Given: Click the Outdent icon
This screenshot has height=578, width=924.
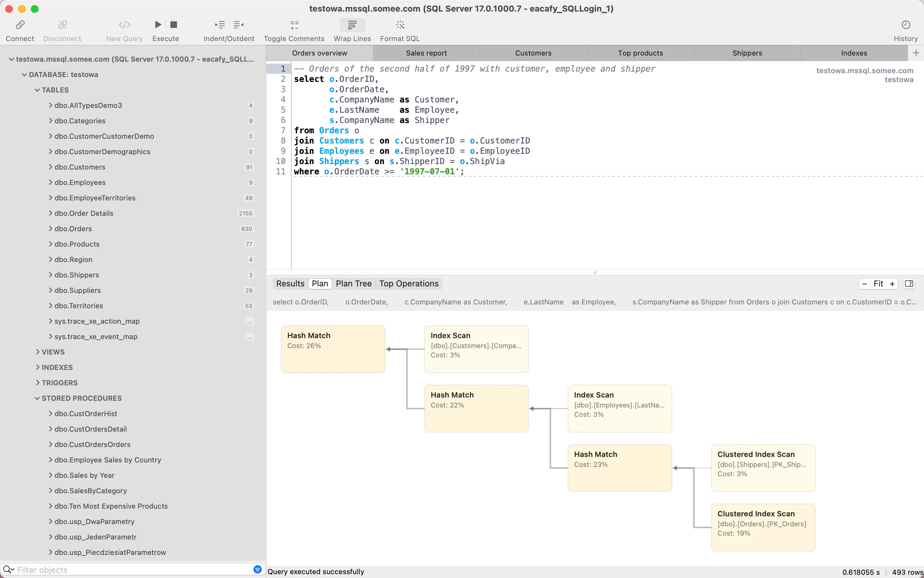Looking at the screenshot, I should (239, 25).
